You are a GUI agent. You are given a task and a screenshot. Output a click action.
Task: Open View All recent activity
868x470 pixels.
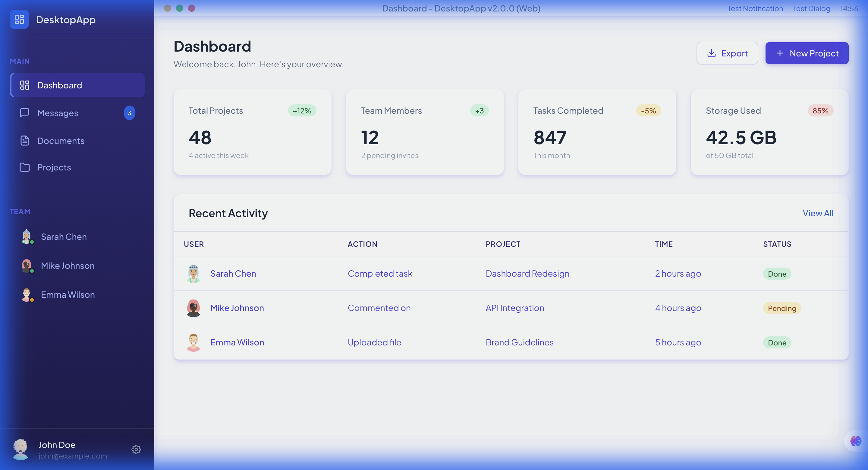818,213
